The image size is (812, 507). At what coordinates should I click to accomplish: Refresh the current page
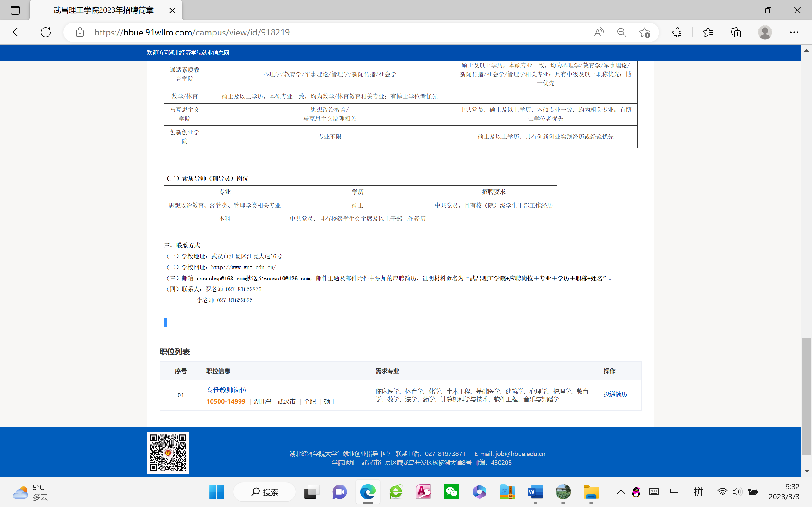(46, 32)
